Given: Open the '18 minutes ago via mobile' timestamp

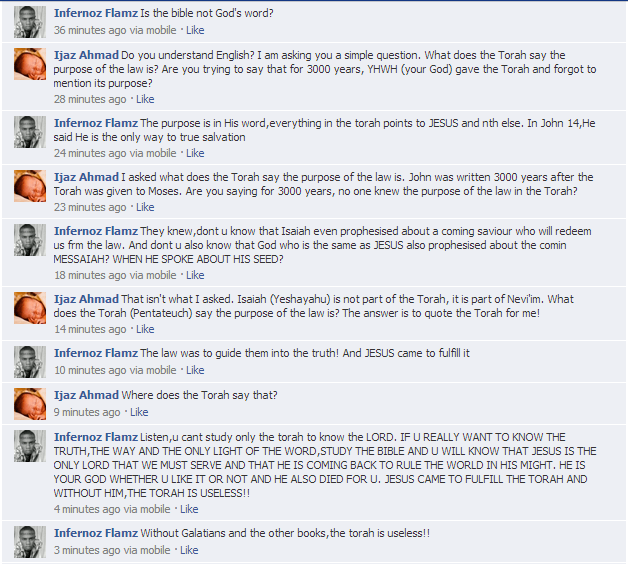Looking at the screenshot, I should (115, 276).
